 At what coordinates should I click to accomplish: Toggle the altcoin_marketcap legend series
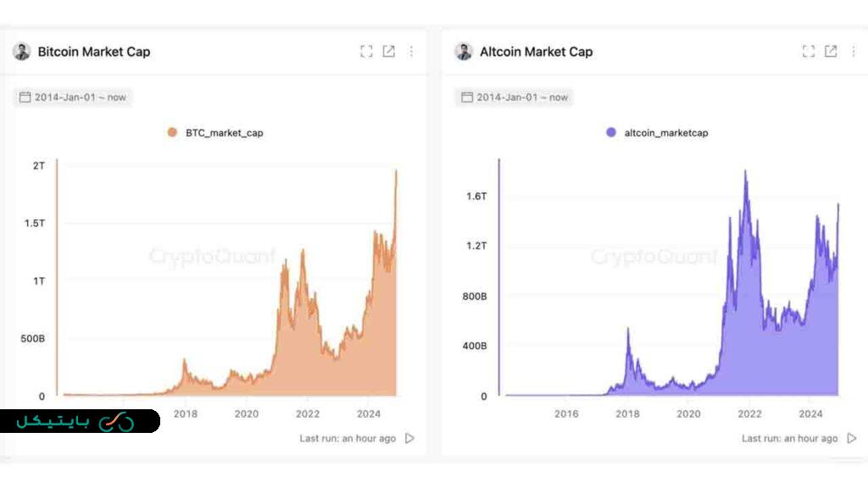coord(665,133)
